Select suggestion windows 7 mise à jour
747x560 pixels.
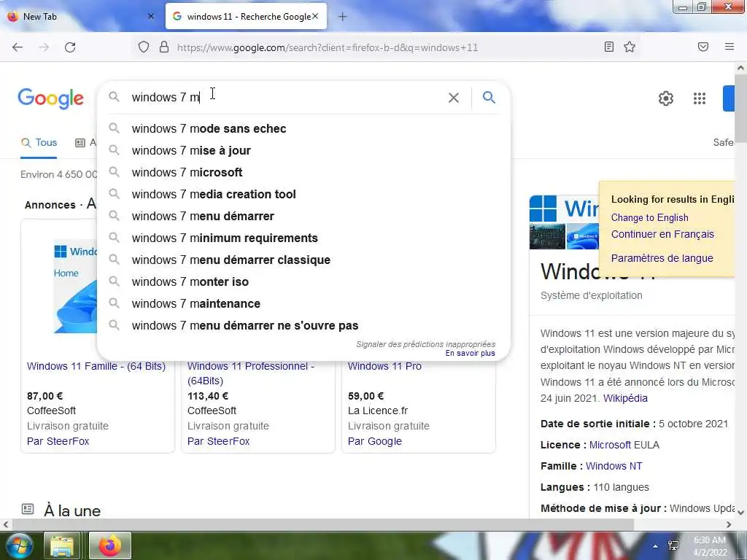[x=304, y=150]
